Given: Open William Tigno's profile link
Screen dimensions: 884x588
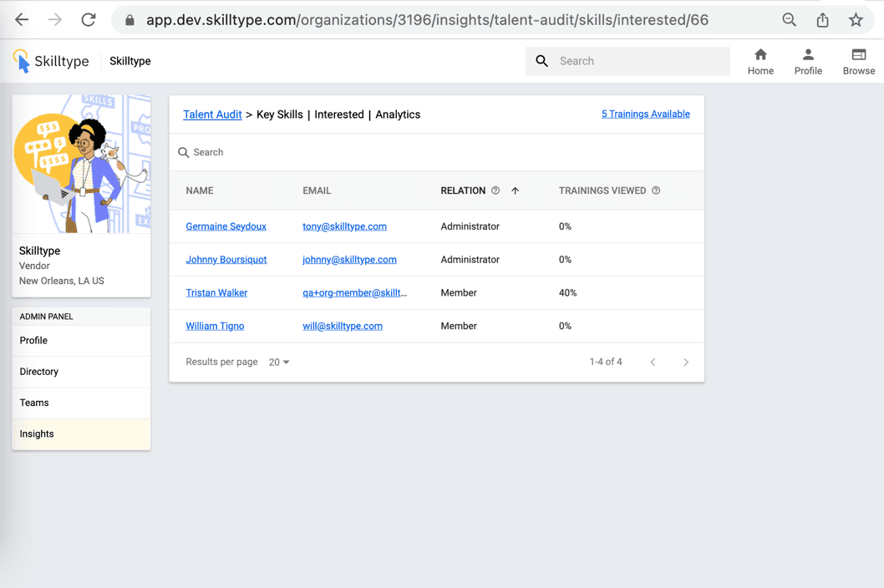Looking at the screenshot, I should (x=215, y=326).
